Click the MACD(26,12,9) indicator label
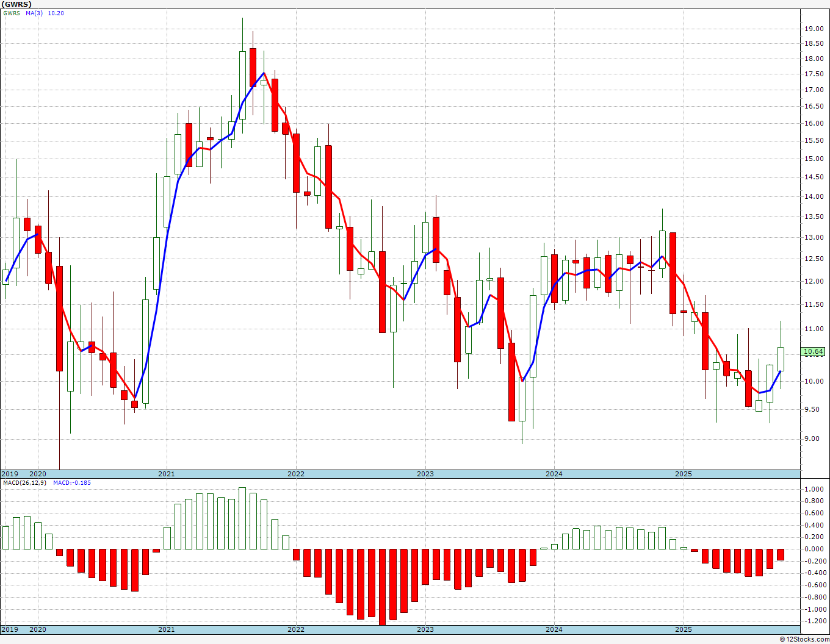 point(24,482)
